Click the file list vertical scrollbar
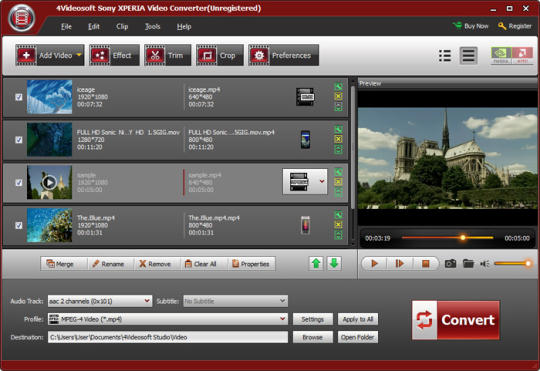Viewport: 540px width, 371px height. pyautogui.click(x=353, y=147)
